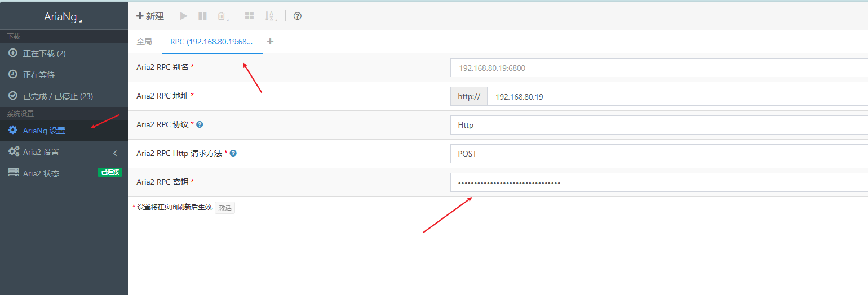Click info icon next to Http 请求方法
This screenshot has height=295, width=868.
point(233,153)
